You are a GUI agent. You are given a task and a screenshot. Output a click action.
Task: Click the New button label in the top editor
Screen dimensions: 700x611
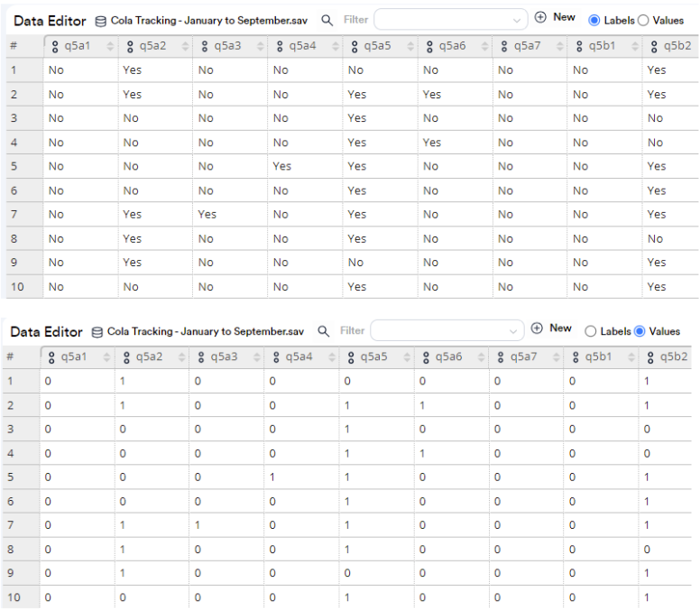pos(565,17)
